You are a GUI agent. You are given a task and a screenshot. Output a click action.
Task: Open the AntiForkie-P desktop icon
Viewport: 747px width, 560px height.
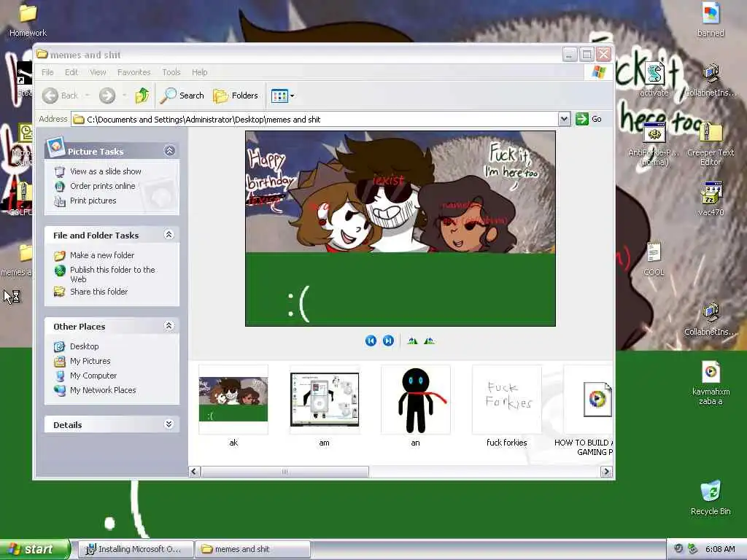coord(654,144)
